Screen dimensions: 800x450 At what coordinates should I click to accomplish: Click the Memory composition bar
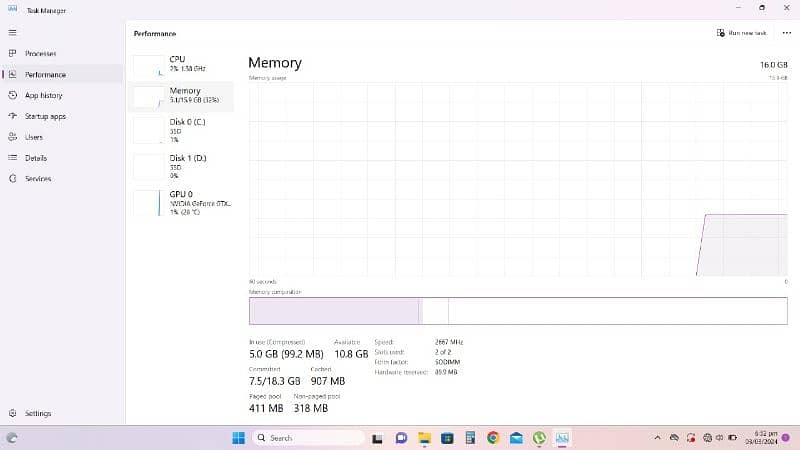pos(517,311)
